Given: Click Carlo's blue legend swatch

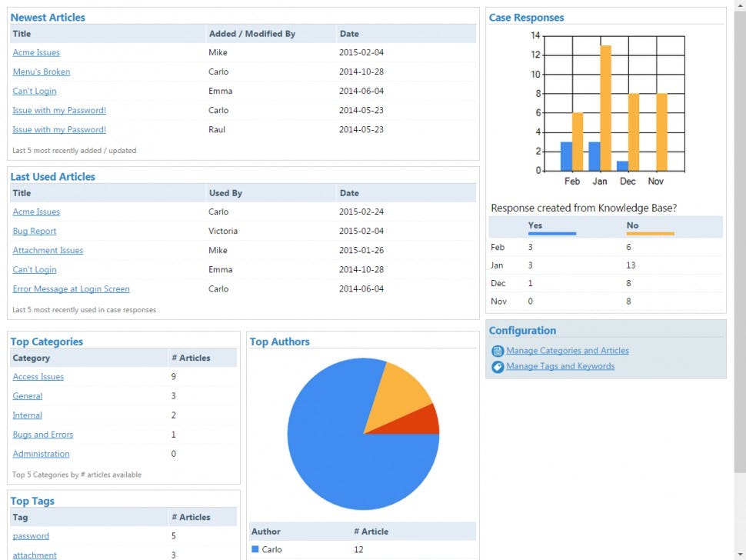Looking at the screenshot, I should coord(255,549).
